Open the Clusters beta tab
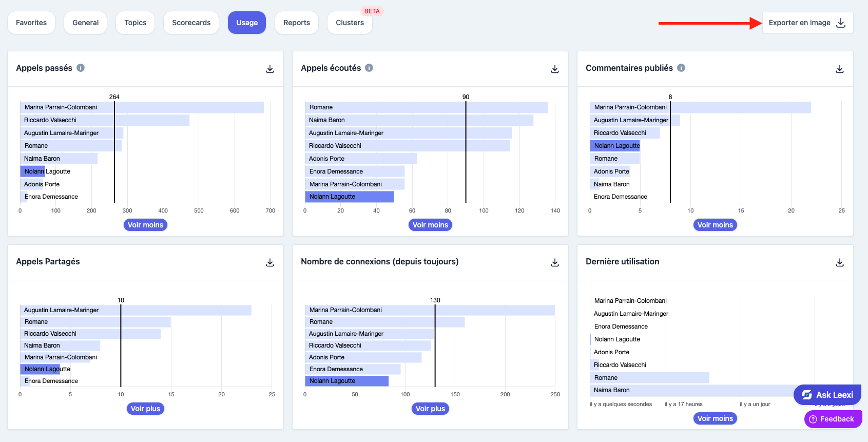Viewport: 868px width, 442px height. 350,23
